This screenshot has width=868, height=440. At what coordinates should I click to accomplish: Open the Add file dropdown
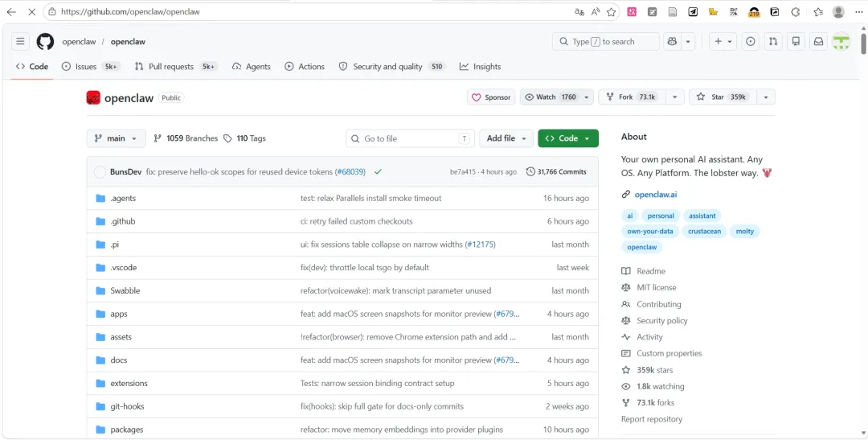pyautogui.click(x=506, y=138)
